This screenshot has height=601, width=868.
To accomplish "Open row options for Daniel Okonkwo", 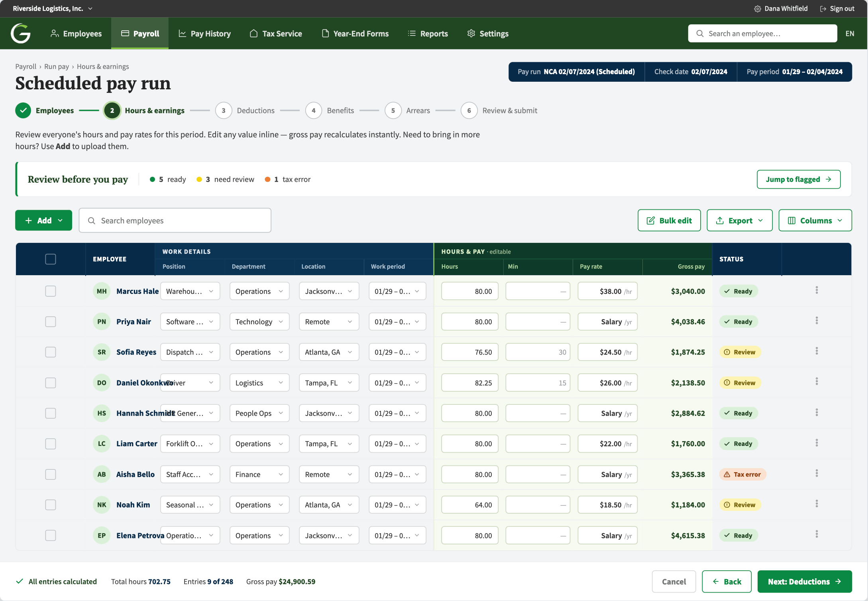I will click(817, 382).
